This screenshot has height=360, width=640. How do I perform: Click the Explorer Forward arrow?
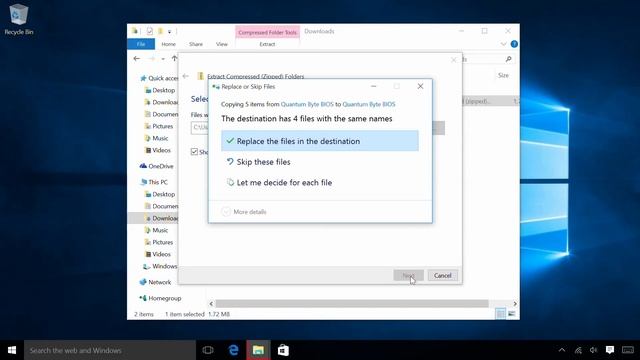tap(151, 59)
